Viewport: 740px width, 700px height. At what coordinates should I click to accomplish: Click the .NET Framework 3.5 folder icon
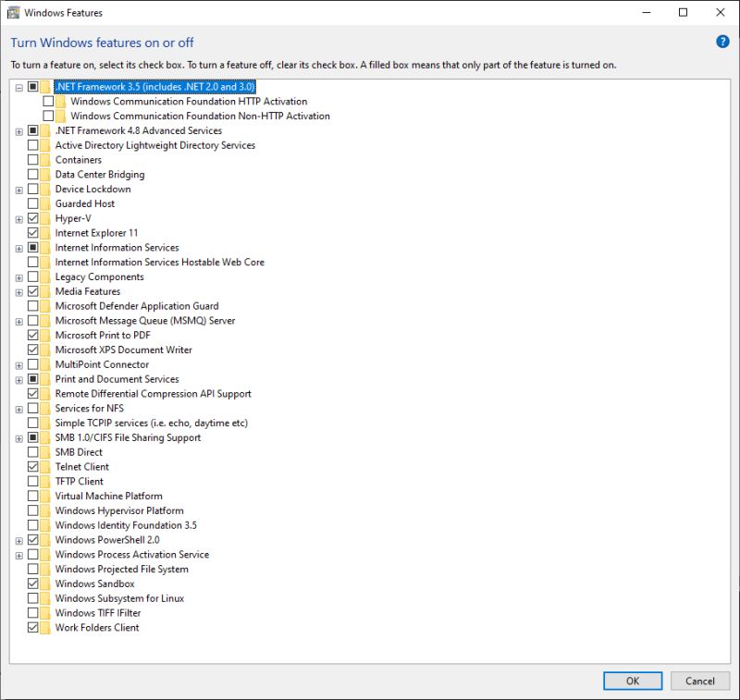click(44, 86)
